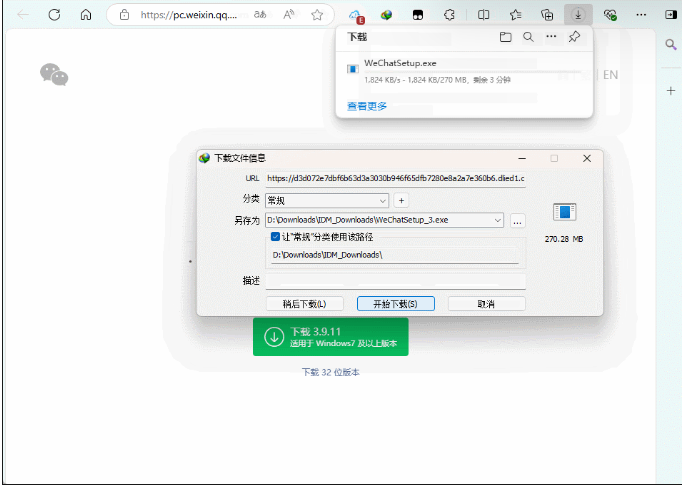This screenshot has height=490, width=682.
Task: Click the 描述 description input field
Action: click(x=396, y=281)
